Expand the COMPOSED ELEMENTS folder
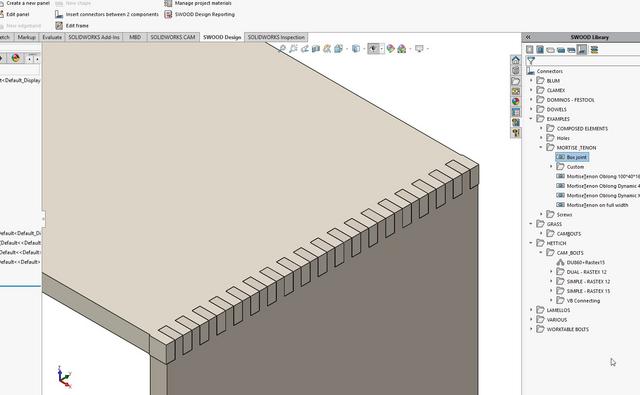Image resolution: width=640 pixels, height=395 pixels. click(542, 129)
